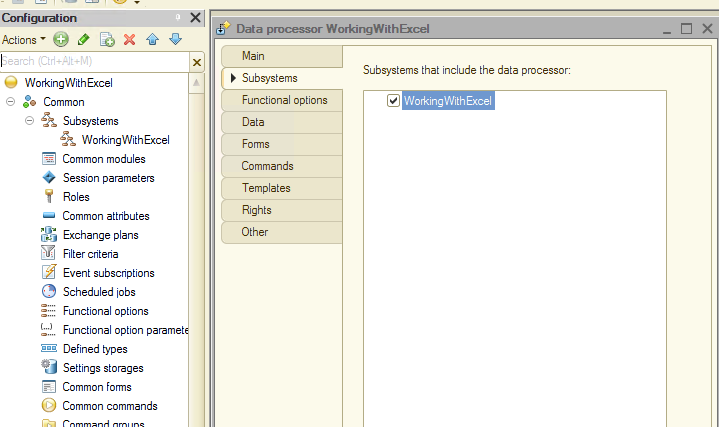
Task: Open the Templates tab
Action: click(x=282, y=188)
